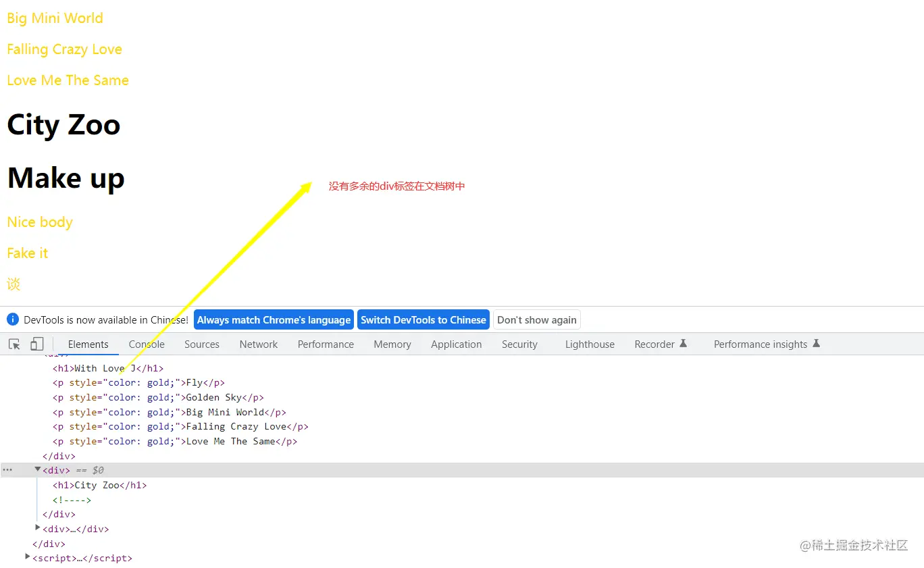
Task: Switch to the Lighthouse tab
Action: 590,344
